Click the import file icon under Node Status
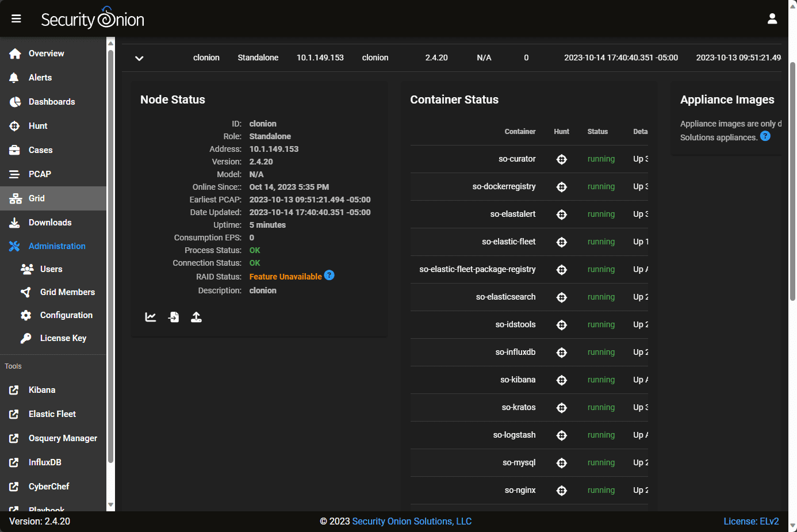 point(174,317)
